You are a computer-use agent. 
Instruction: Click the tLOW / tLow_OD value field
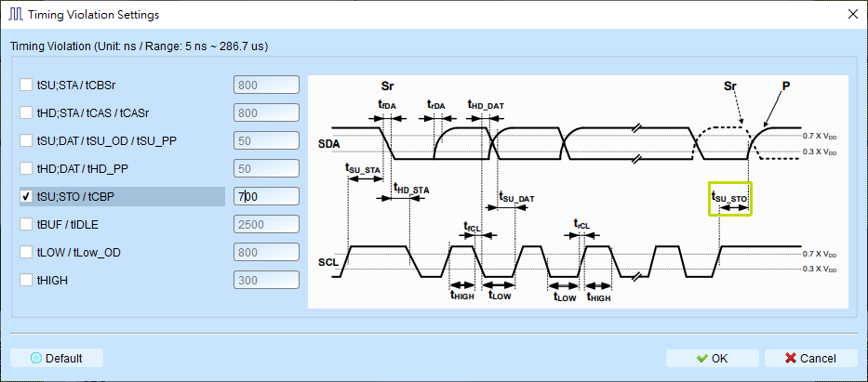point(266,253)
